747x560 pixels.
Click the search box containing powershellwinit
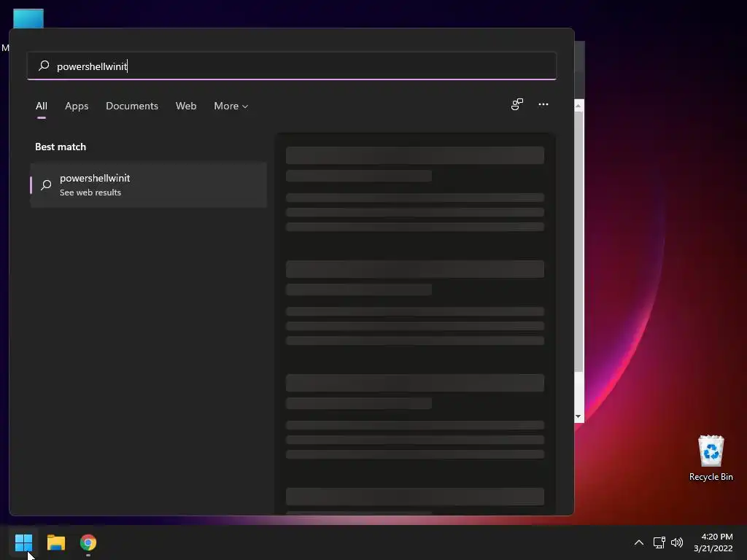[292, 66]
